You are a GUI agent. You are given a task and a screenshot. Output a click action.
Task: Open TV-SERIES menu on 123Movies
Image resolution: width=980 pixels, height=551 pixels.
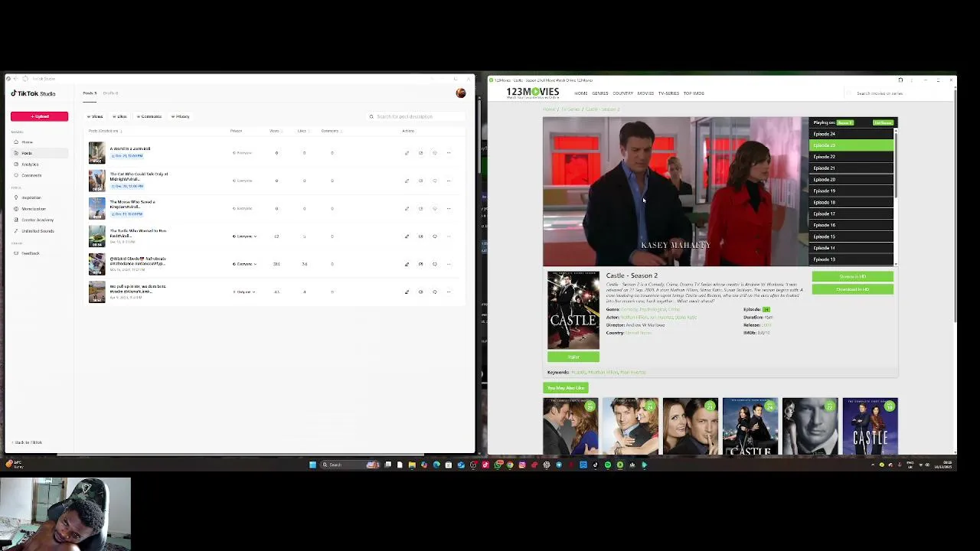[668, 93]
